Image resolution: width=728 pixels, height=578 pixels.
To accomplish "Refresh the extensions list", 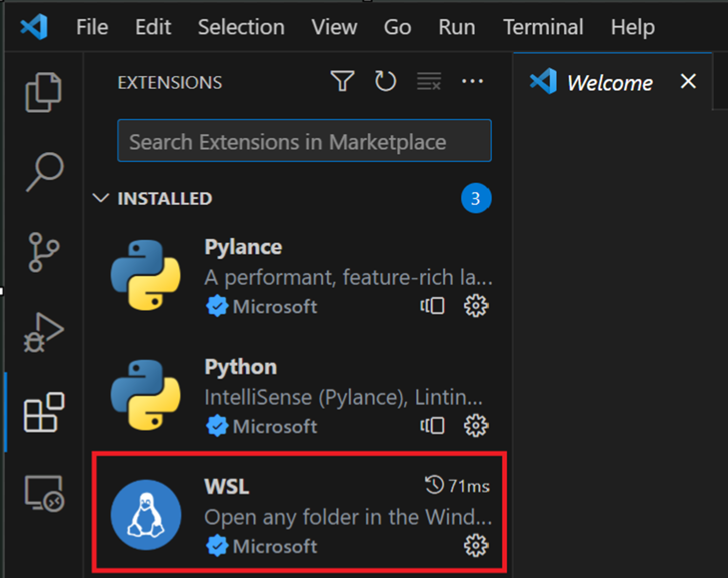I will point(385,81).
